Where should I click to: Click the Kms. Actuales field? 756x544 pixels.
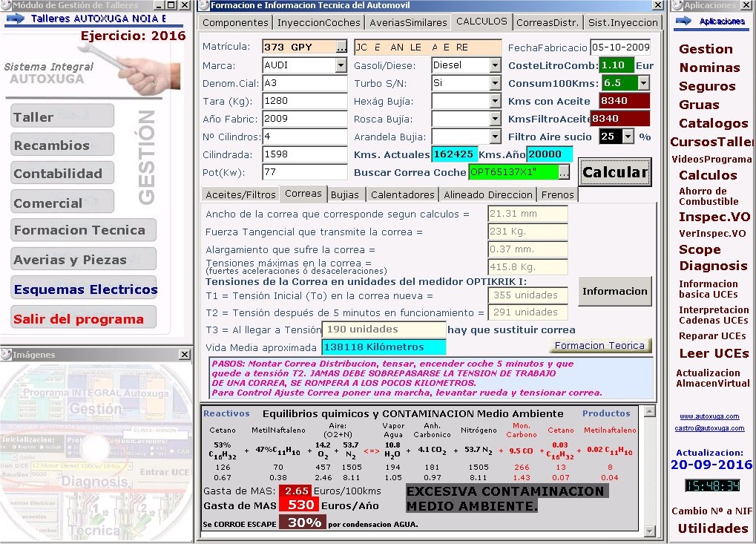454,154
